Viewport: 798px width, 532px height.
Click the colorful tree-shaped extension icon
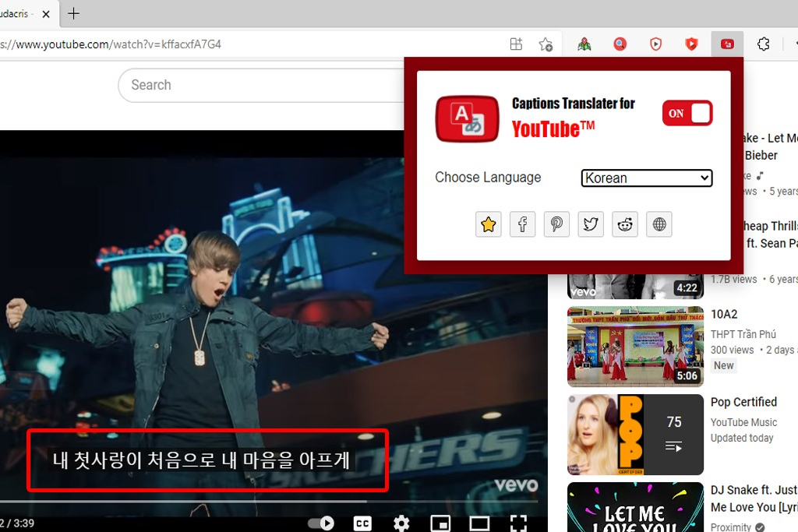[x=584, y=44]
